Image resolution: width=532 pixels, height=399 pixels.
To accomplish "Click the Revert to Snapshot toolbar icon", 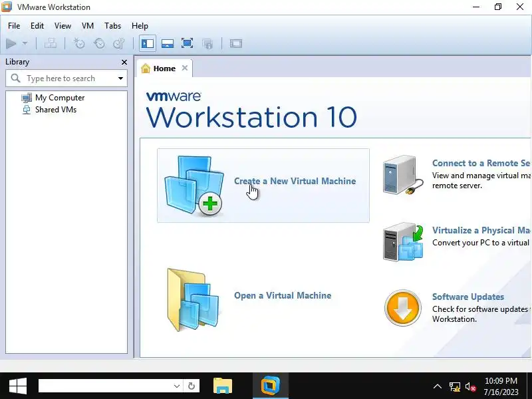I will [x=99, y=43].
